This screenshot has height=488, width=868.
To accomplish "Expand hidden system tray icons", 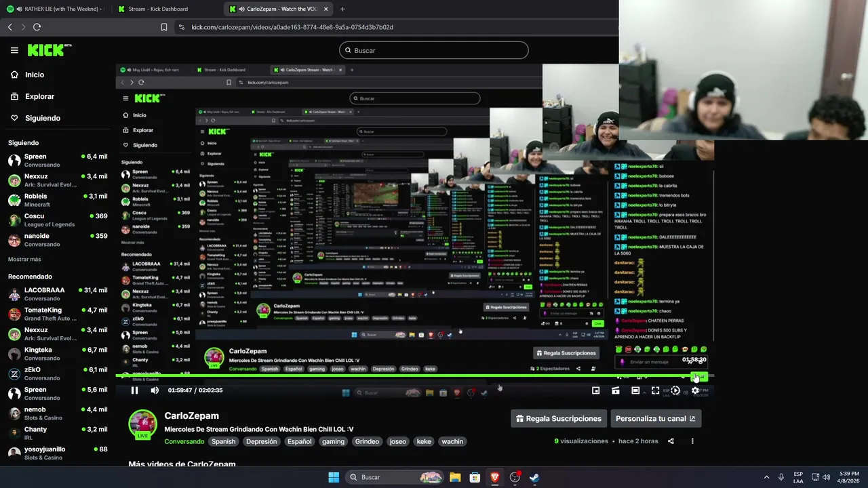I will (x=766, y=477).
